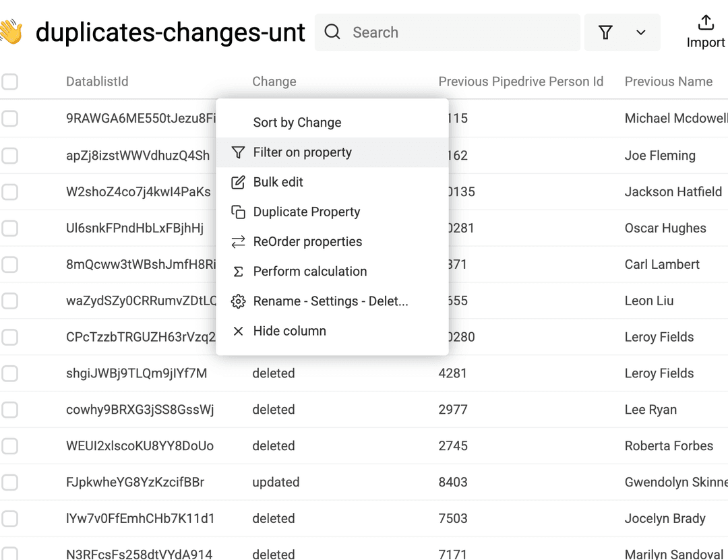Image resolution: width=728 pixels, height=560 pixels.
Task: Open the filter funnel icon beside search
Action: [x=605, y=32]
